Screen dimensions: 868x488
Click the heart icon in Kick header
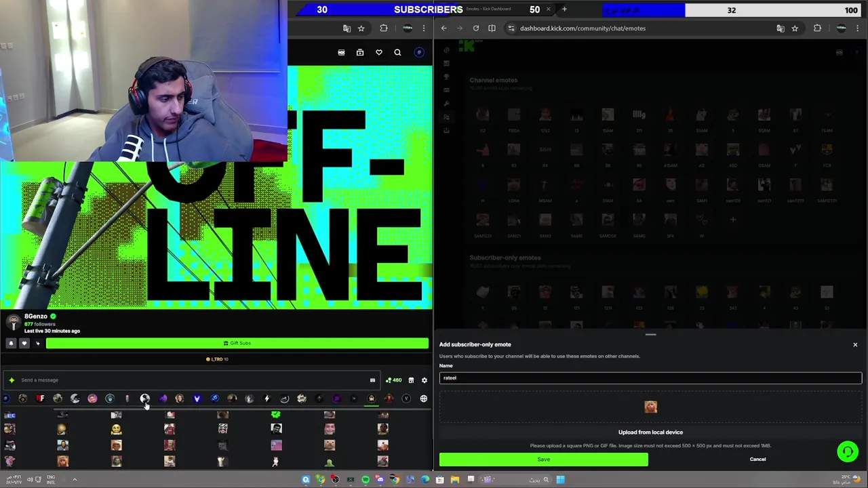[379, 52]
